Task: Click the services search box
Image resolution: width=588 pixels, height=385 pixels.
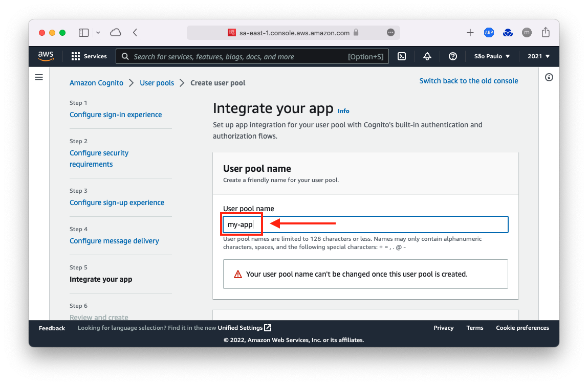Action: 252,56
